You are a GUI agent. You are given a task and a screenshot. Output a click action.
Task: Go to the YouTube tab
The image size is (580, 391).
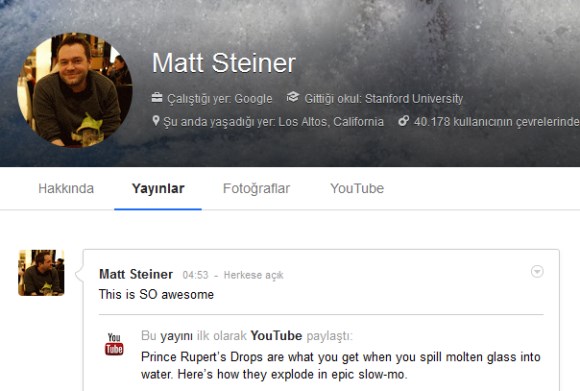point(357,188)
